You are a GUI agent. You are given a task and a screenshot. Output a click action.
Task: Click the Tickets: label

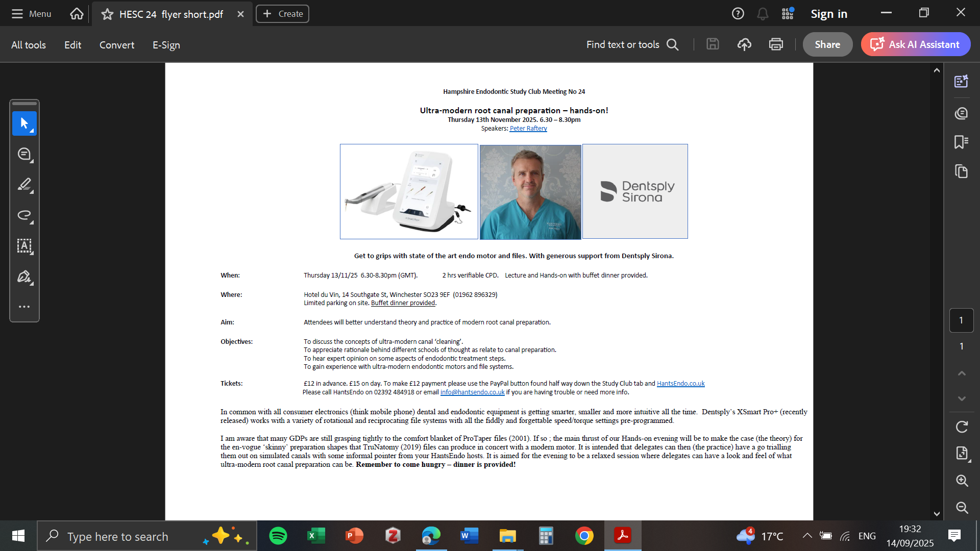pos(232,384)
